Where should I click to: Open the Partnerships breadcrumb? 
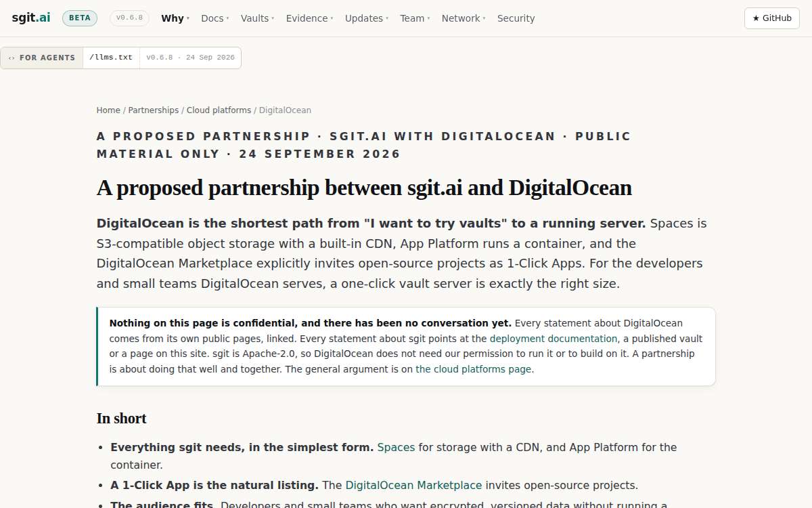point(154,110)
